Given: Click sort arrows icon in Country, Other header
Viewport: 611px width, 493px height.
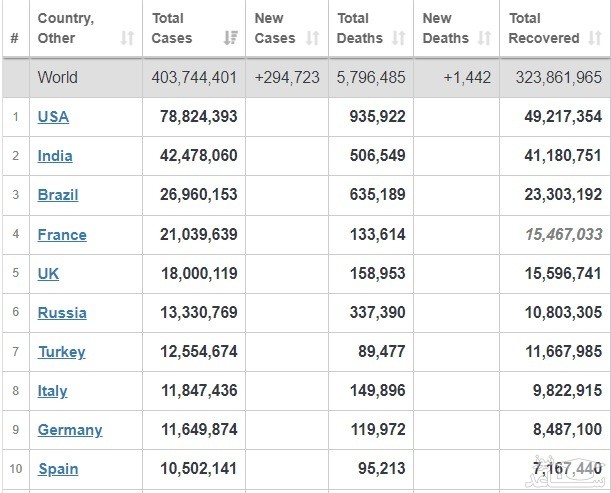Looking at the screenshot, I should [x=127, y=39].
